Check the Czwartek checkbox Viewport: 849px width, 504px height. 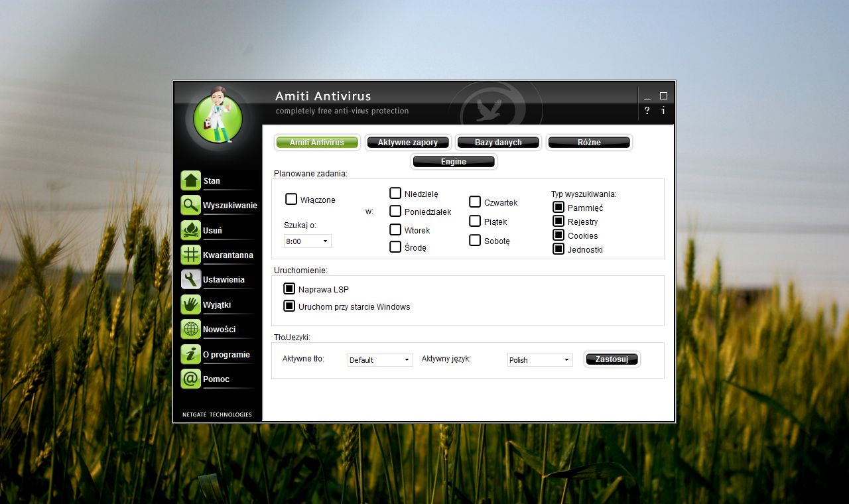click(475, 202)
